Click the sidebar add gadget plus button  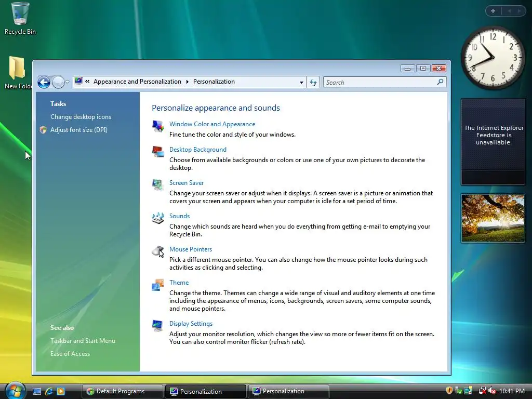(x=493, y=11)
